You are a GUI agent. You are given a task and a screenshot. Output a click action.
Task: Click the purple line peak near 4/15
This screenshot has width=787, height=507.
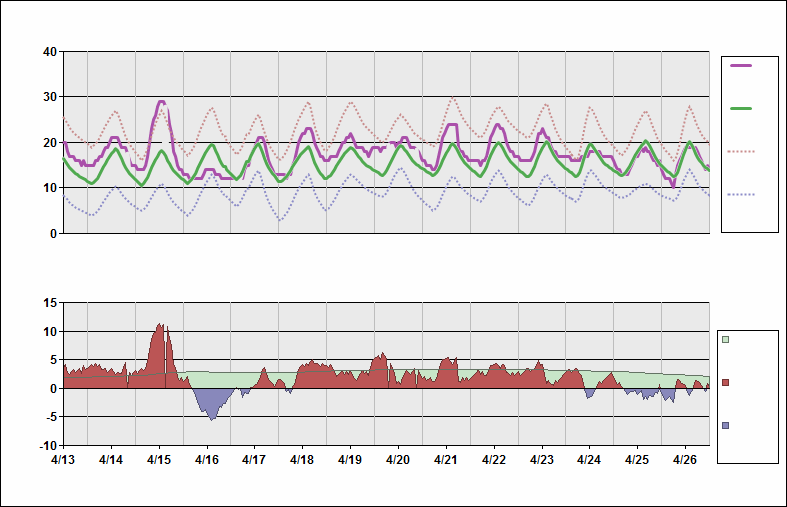161,102
